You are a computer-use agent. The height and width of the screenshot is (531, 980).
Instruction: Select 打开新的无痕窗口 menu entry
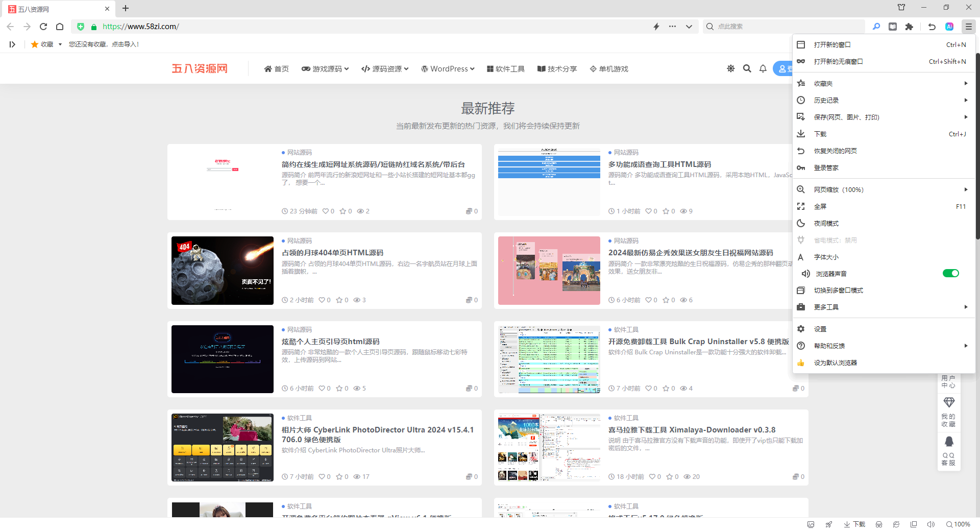tap(884, 62)
